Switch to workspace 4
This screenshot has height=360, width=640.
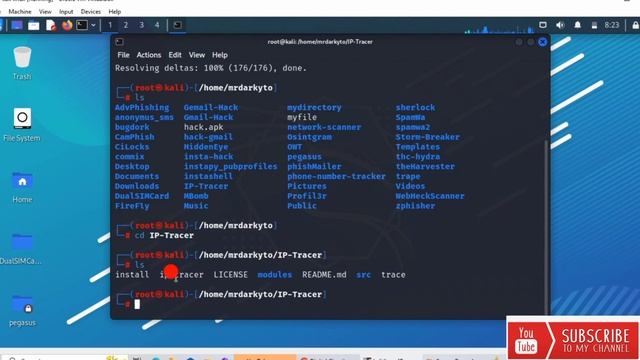point(157,25)
